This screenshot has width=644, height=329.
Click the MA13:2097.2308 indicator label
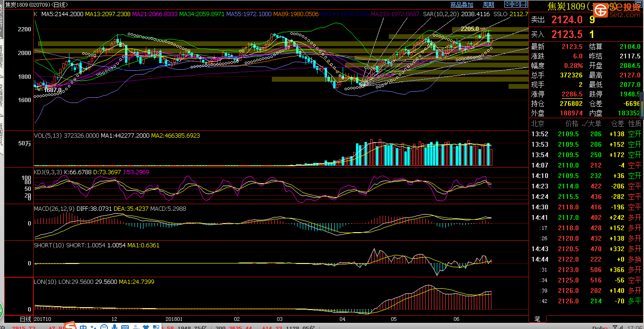pos(108,14)
